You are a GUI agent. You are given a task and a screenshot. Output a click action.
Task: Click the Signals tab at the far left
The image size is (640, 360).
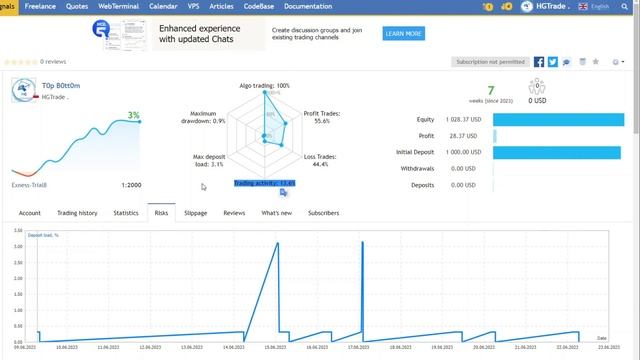[x=8, y=7]
